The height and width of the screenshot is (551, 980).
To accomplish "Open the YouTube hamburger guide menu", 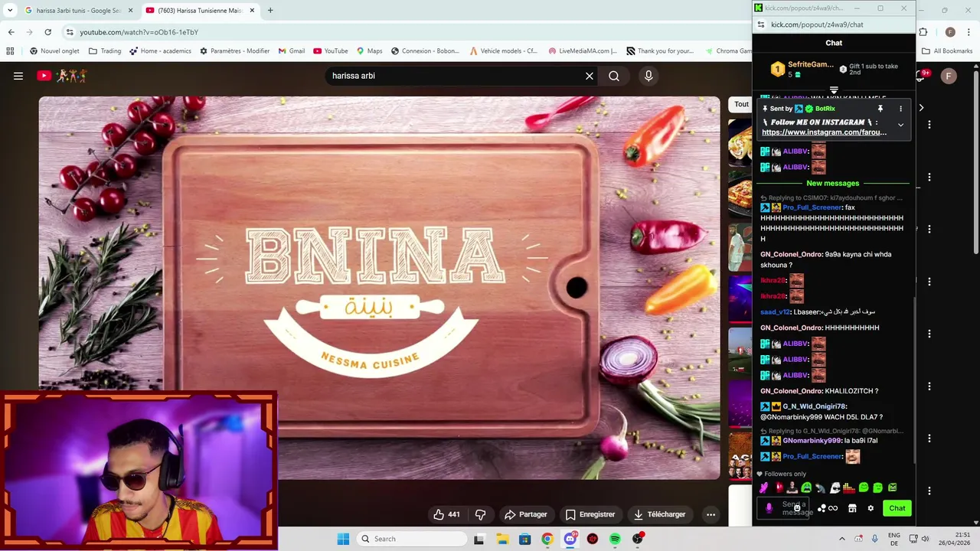I will pyautogui.click(x=18, y=76).
